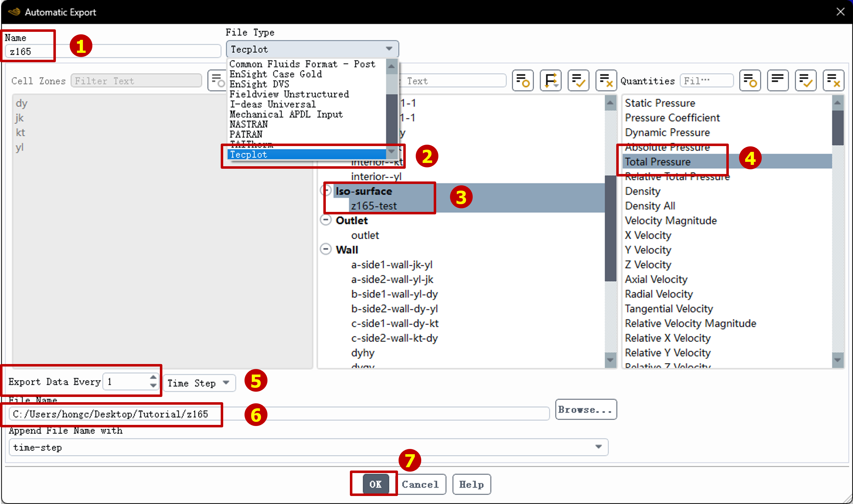Click the Quantities list vertical scrollbar thumb
The height and width of the screenshot is (504, 853).
(838, 127)
